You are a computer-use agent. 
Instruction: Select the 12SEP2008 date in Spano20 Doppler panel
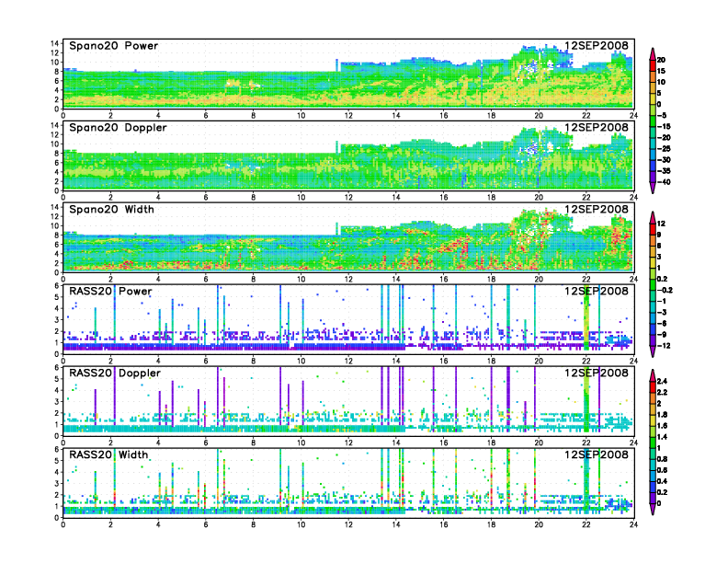pyautogui.click(x=597, y=127)
